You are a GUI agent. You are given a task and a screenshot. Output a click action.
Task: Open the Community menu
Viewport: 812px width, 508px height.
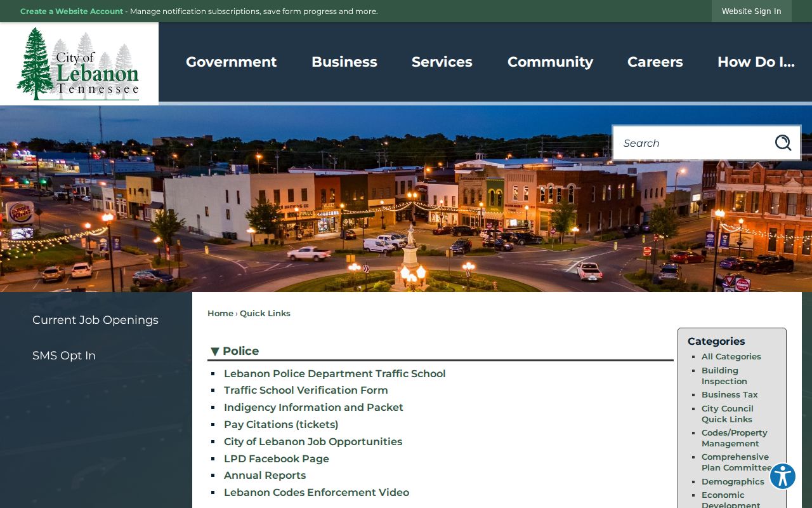pyautogui.click(x=550, y=62)
